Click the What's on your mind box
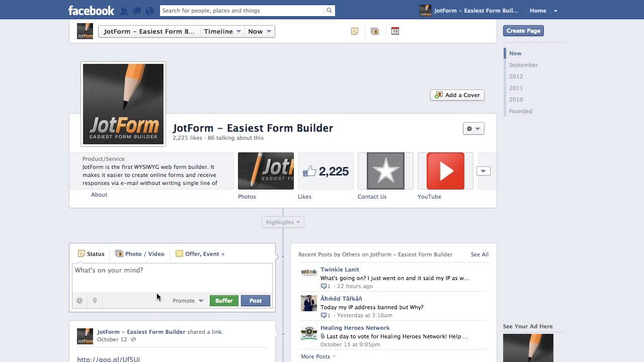This screenshot has height=362, width=644. click(x=172, y=278)
